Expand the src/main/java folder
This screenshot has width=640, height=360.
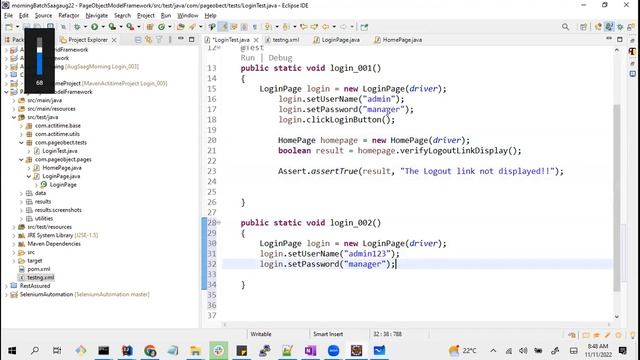14,100
